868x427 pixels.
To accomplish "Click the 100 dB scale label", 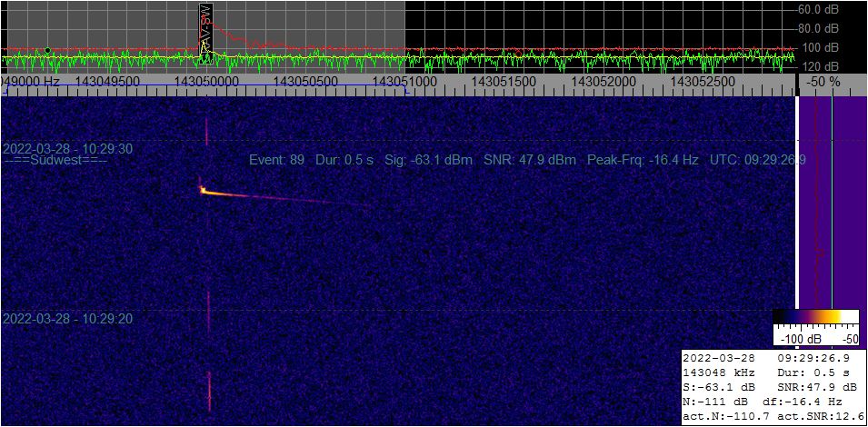I will coord(821,47).
